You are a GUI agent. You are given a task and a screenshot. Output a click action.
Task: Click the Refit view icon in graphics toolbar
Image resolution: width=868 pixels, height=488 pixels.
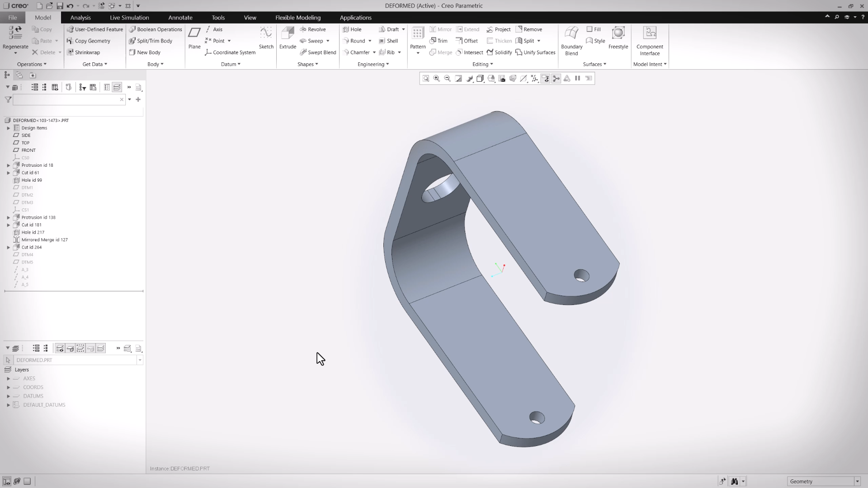pyautogui.click(x=426, y=79)
